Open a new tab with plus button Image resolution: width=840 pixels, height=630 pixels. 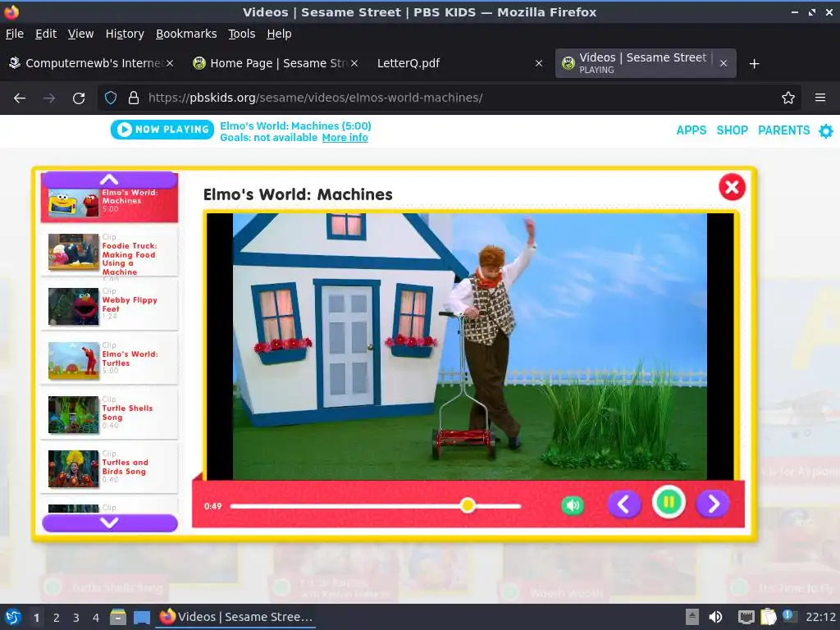755,64
